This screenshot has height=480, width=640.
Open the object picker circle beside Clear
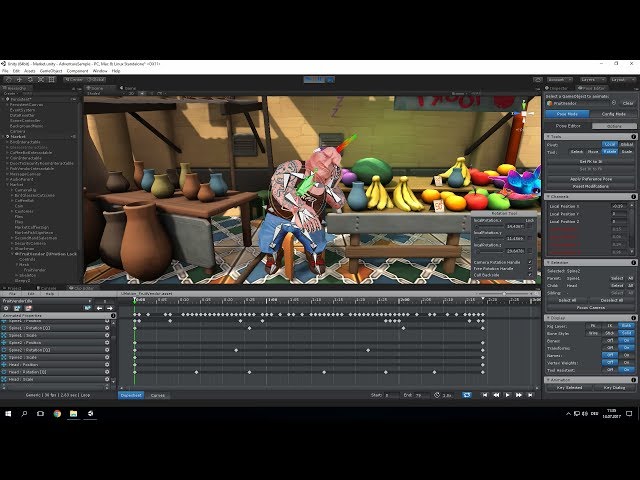pyautogui.click(x=614, y=103)
